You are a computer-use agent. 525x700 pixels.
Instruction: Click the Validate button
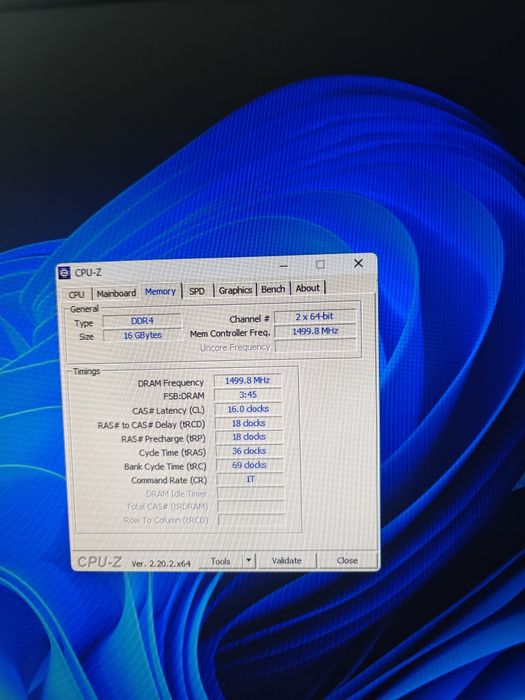pos(287,561)
